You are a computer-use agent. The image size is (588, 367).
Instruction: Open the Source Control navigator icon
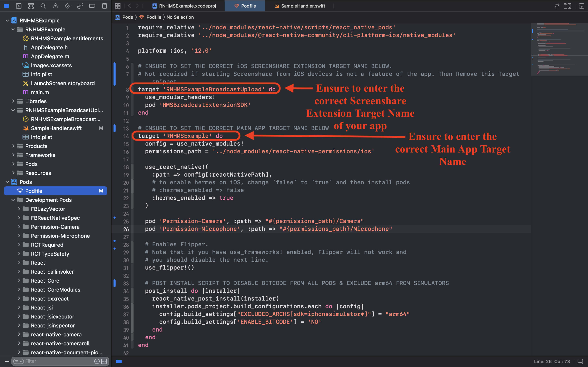tap(19, 6)
